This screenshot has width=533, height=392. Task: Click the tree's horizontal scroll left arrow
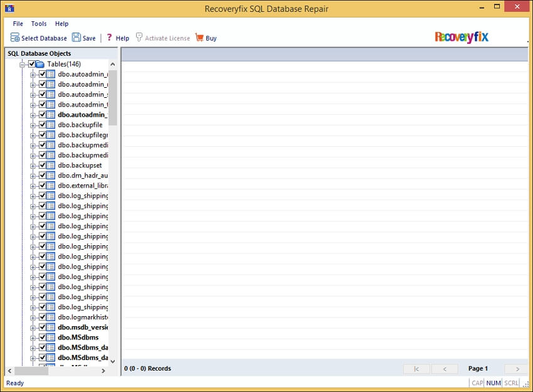[x=9, y=371]
